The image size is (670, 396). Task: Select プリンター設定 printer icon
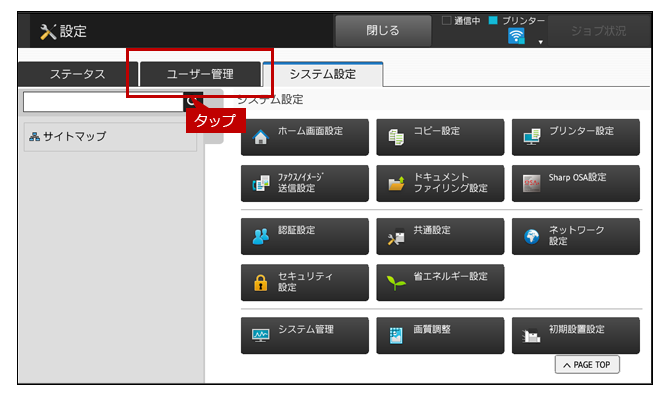pos(532,137)
